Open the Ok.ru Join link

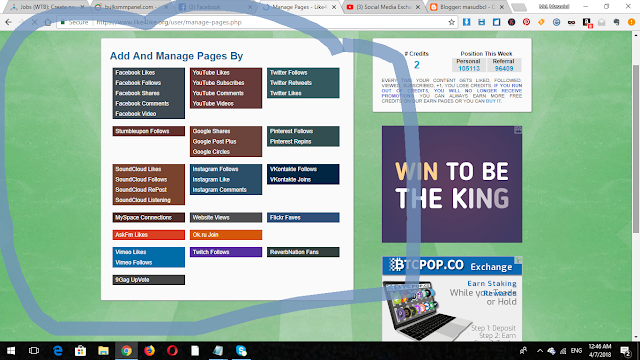(205, 235)
